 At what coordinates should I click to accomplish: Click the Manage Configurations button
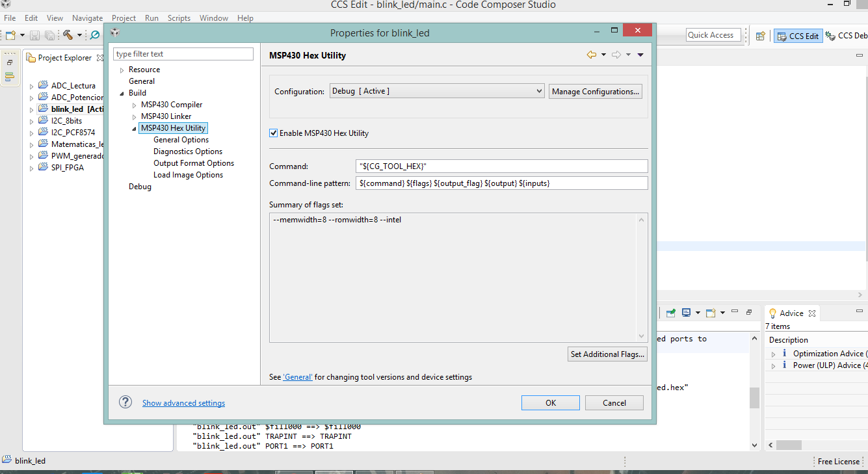coord(596,92)
